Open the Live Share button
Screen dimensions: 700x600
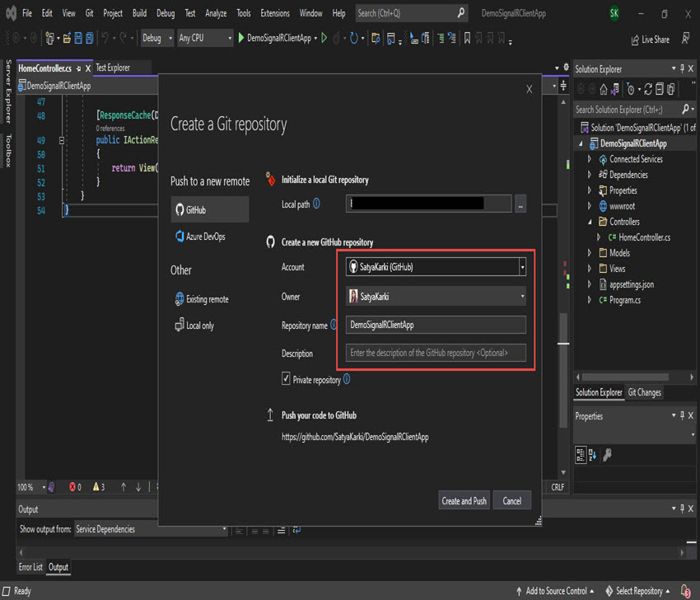tap(650, 40)
